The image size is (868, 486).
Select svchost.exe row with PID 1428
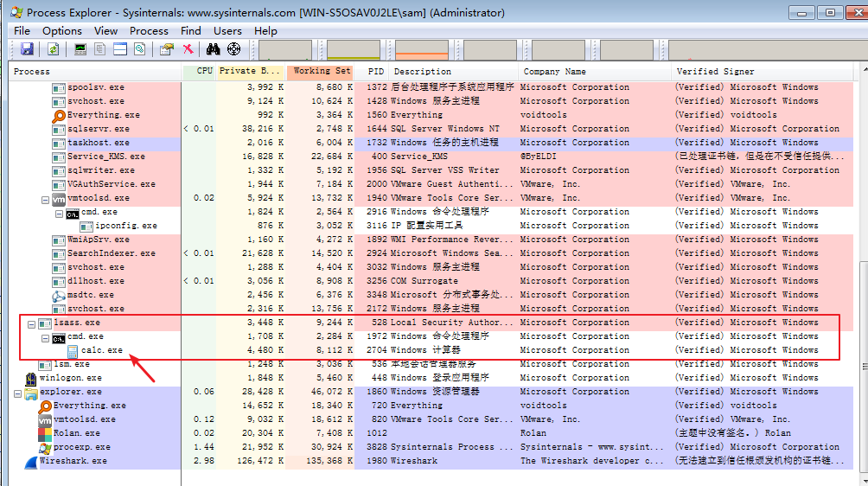pos(431,101)
